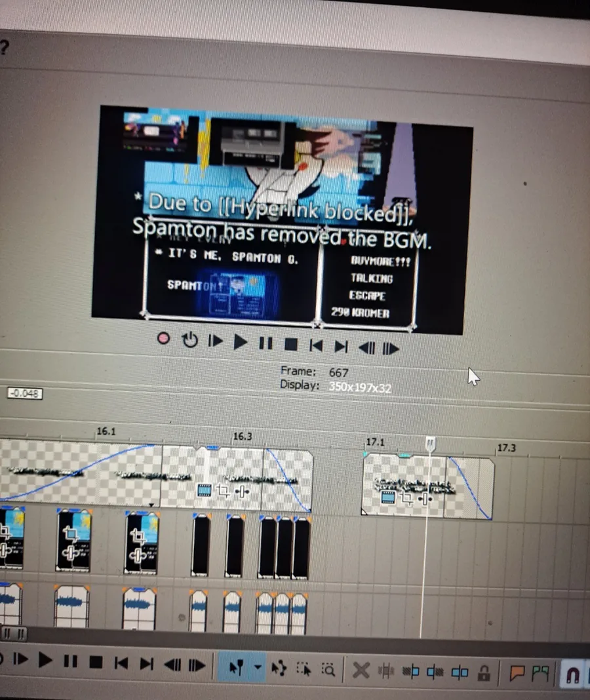Click the green Insert Region icon
Image resolution: width=590 pixels, height=700 pixels.
pyautogui.click(x=540, y=673)
